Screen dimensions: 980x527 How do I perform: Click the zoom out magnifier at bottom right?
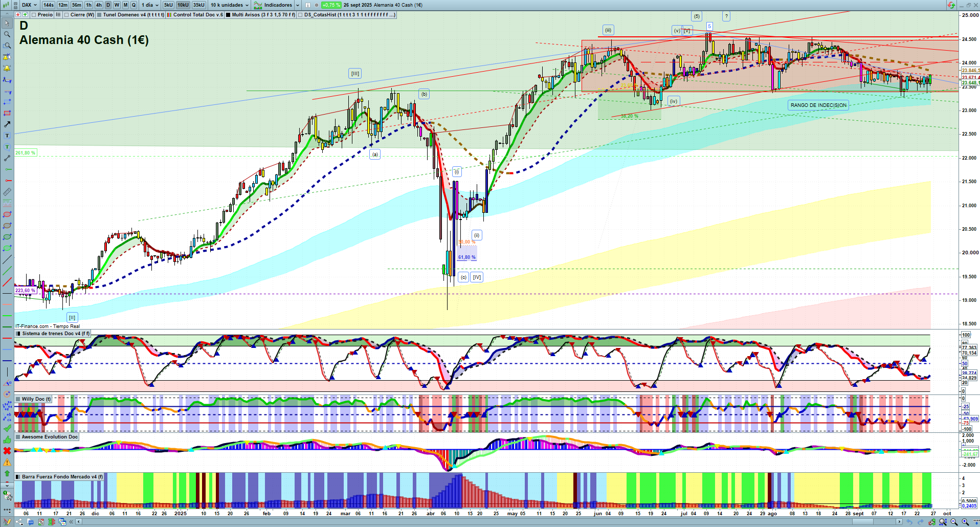(x=954, y=522)
